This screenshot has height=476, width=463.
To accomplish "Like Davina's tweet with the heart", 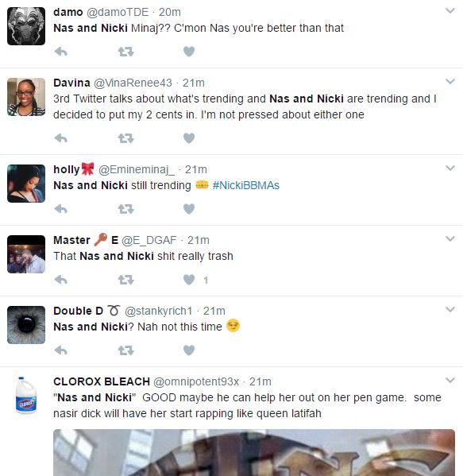I will (x=189, y=138).
